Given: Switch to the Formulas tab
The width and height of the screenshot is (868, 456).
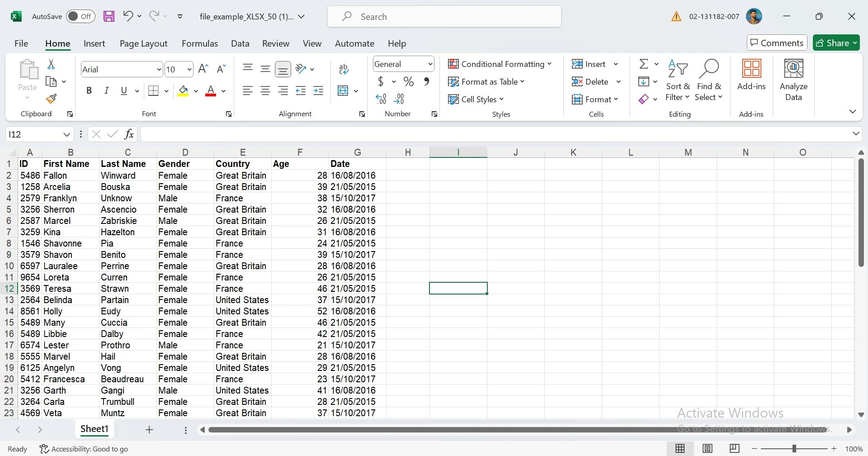Looking at the screenshot, I should point(199,43).
